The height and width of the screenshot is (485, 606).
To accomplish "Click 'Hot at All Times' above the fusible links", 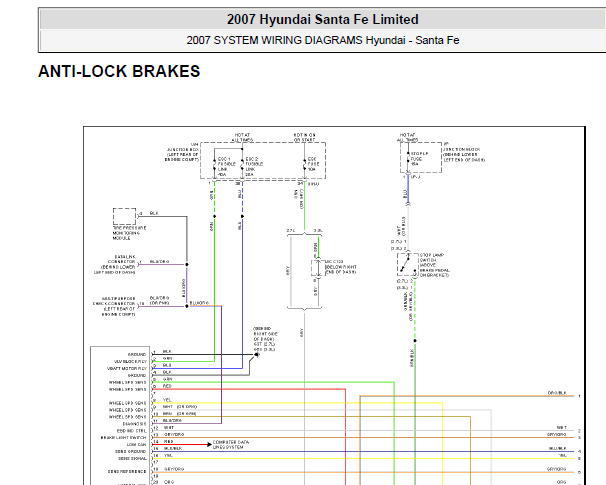I will pyautogui.click(x=242, y=137).
